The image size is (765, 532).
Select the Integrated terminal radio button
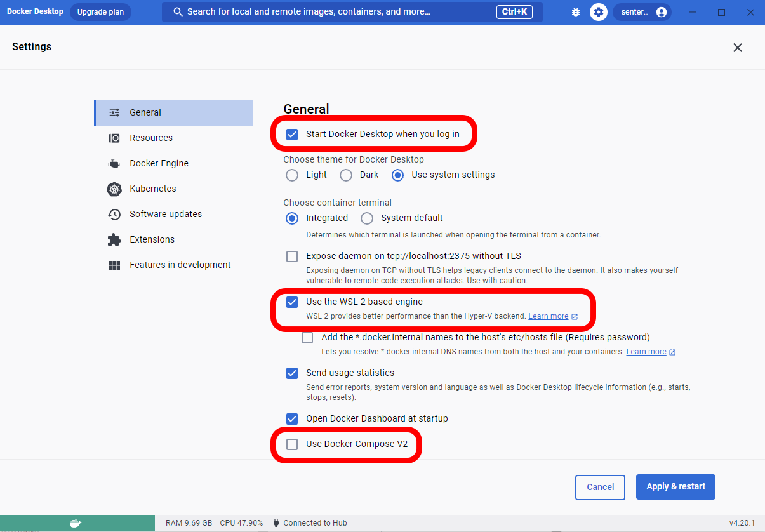[292, 218]
